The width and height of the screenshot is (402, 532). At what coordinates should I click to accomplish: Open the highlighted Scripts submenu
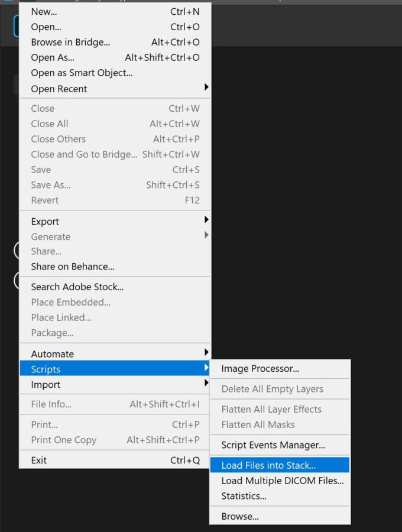115,368
